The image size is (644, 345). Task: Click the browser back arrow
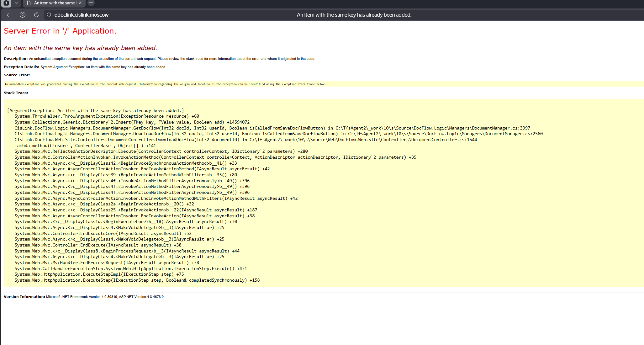(x=9, y=15)
